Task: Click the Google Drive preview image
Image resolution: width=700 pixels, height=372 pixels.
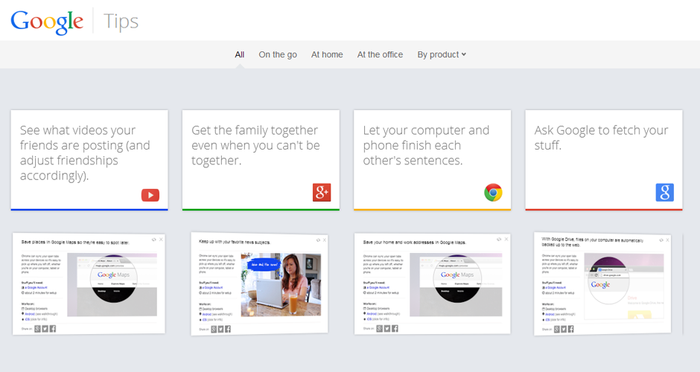Action: click(x=624, y=286)
